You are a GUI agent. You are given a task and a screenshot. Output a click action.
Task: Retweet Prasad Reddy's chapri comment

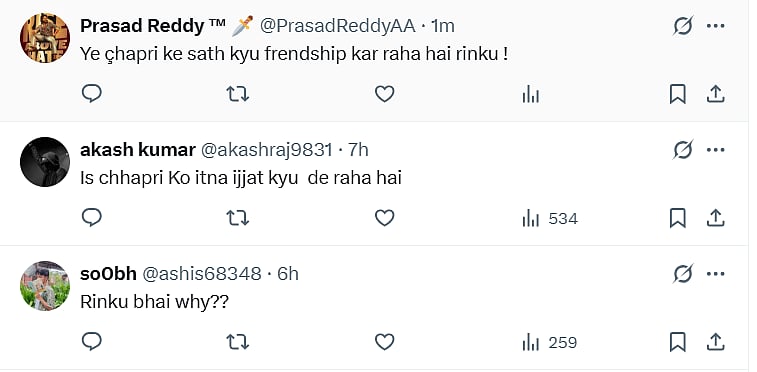click(x=238, y=94)
